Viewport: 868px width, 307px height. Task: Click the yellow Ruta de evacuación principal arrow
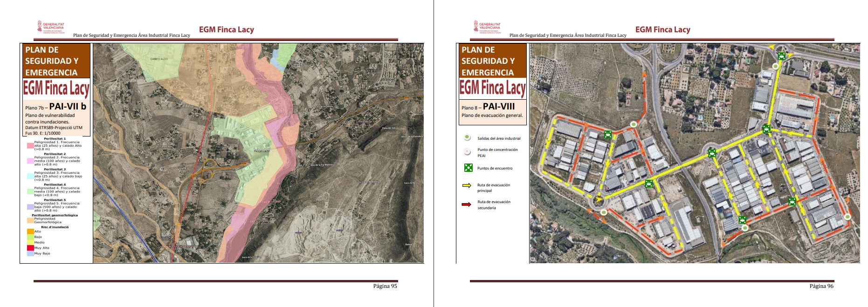(467, 185)
